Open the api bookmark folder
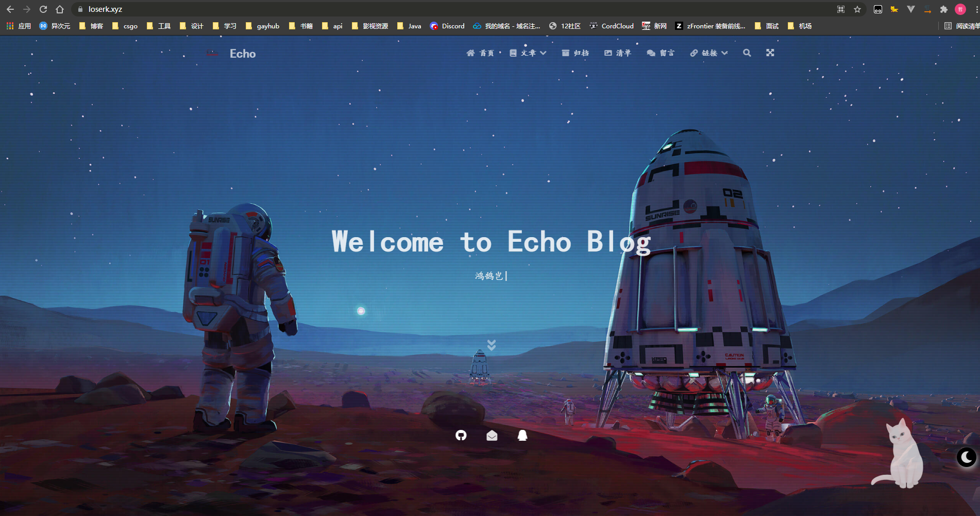Screen dimensions: 980x516 coord(332,26)
